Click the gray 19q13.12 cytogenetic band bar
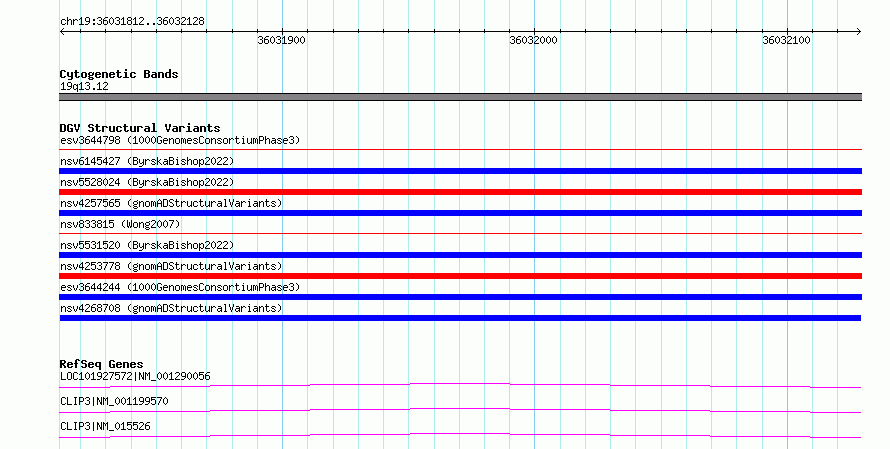890x449 pixels. [460, 97]
